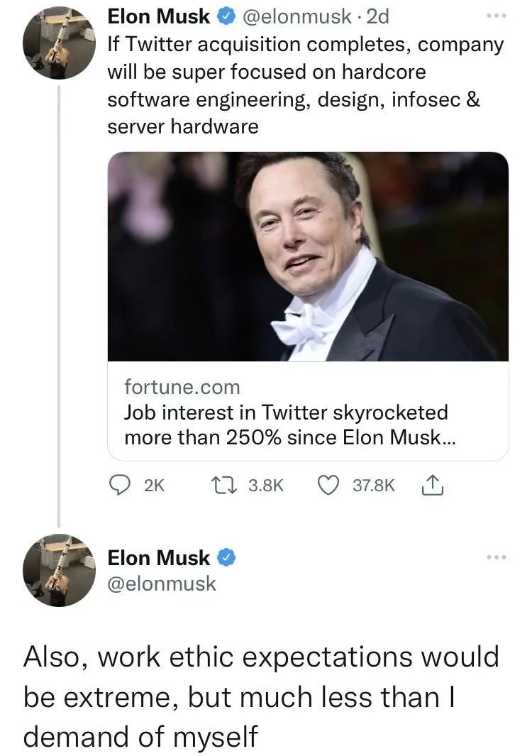Open the lower tweet's three-dot menu
Screen dimensions: 532x756
(x=499, y=558)
